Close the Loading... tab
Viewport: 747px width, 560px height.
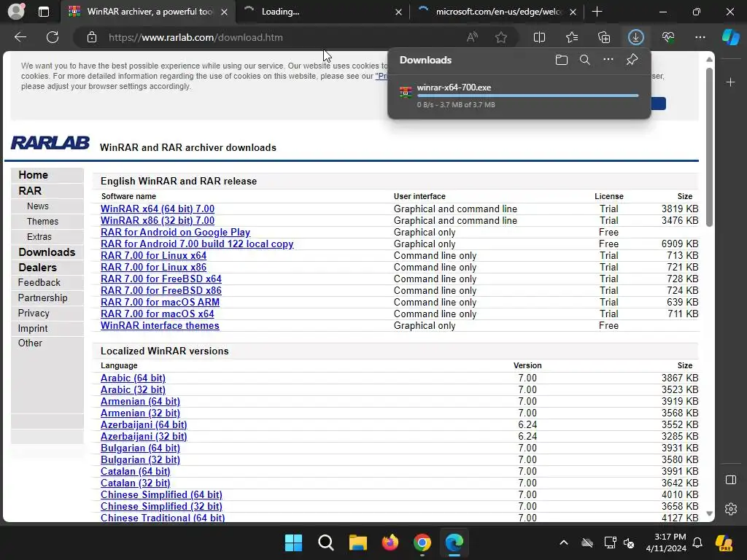pyautogui.click(x=399, y=12)
